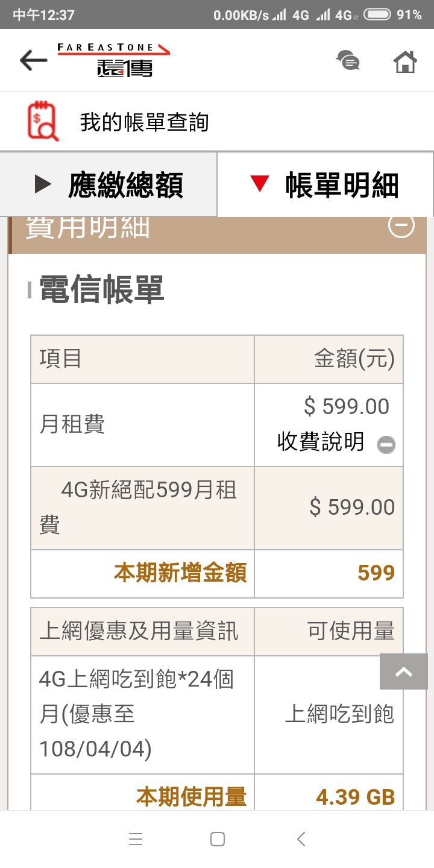The image size is (434, 868).
Task: Tap the scroll-to-top arrow button
Action: [404, 672]
